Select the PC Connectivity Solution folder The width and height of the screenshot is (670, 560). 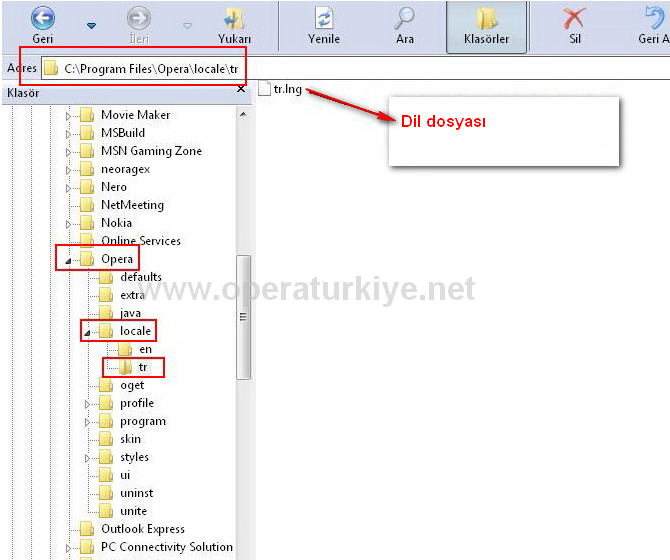156,547
